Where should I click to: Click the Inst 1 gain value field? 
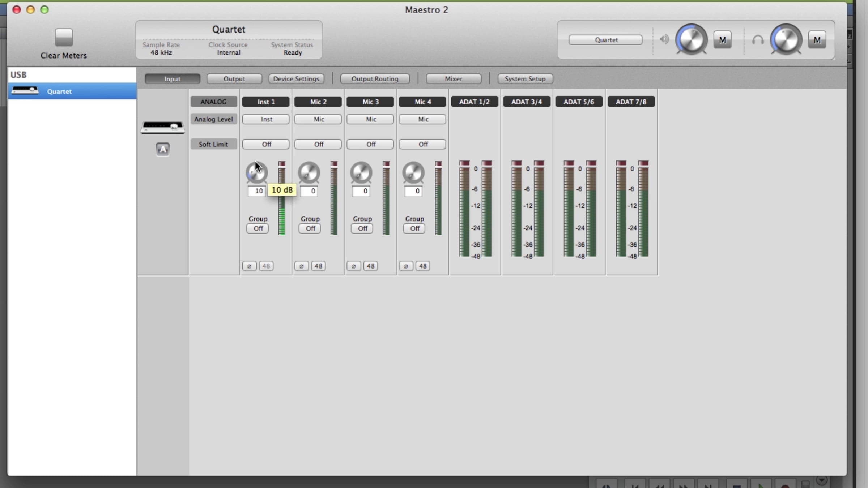pyautogui.click(x=257, y=191)
